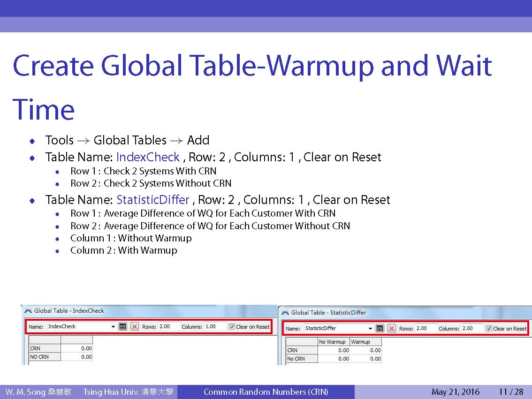Select the 'Warmup' column header in StatisticDiffer
This screenshot has width=532, height=399.
(365, 342)
